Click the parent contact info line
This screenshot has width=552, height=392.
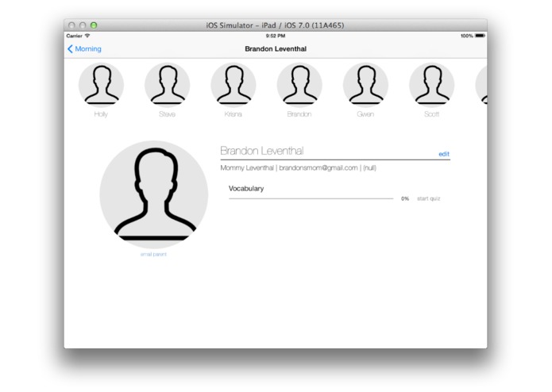(x=298, y=168)
